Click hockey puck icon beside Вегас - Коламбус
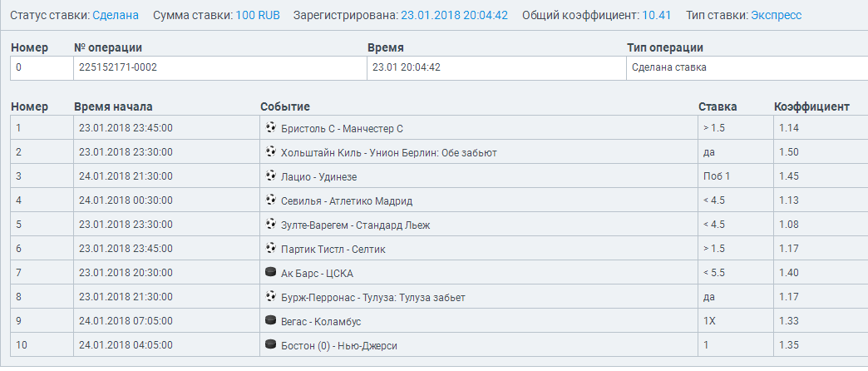 coord(270,321)
